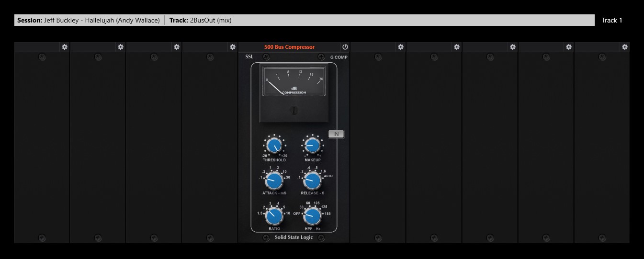Click the AUTO release label

pyautogui.click(x=328, y=176)
